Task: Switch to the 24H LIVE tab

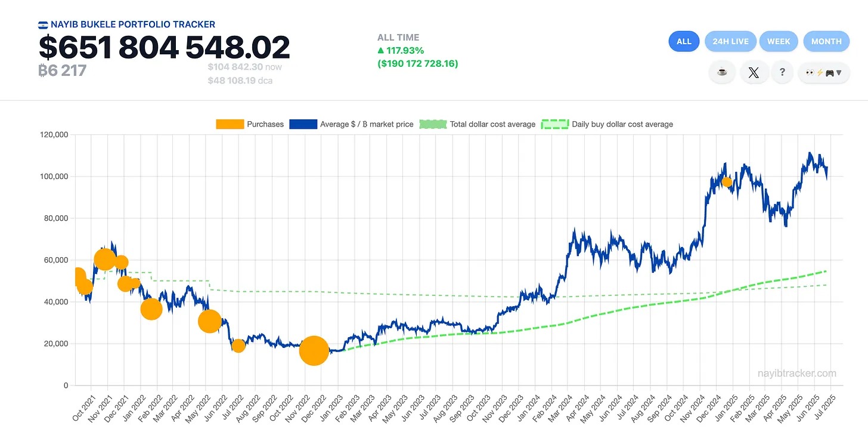Action: point(730,41)
